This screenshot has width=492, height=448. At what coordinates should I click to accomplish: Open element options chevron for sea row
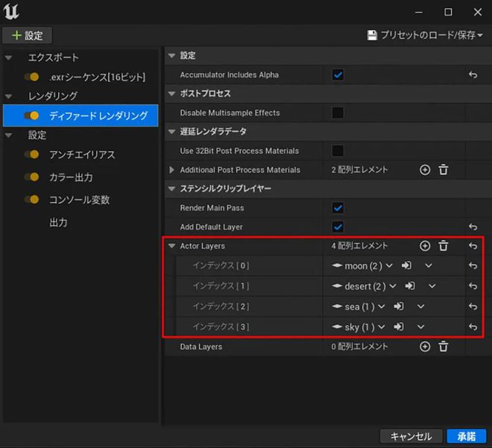point(420,306)
